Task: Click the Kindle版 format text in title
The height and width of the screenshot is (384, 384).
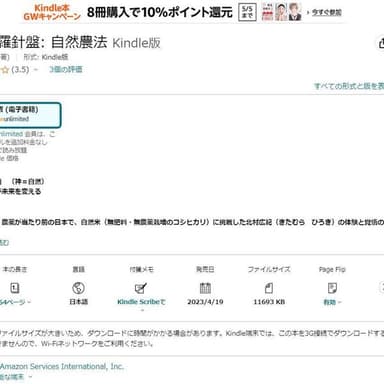Action: 136,43
